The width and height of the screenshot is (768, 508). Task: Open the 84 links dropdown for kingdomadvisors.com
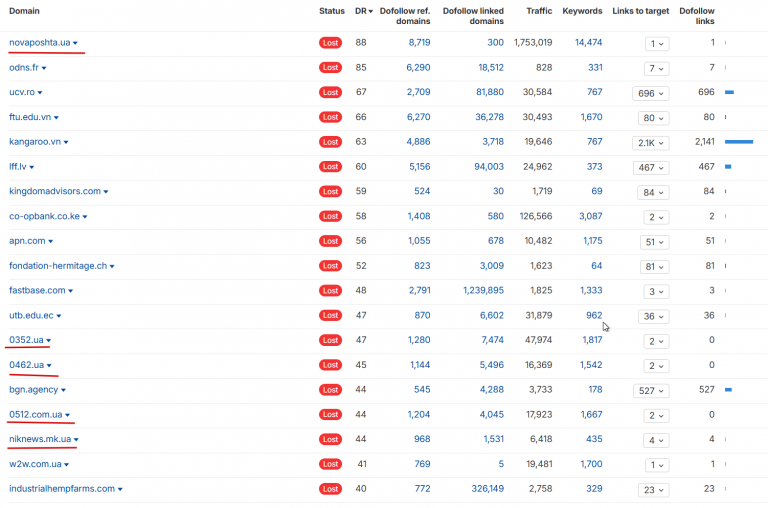pyautogui.click(x=653, y=192)
